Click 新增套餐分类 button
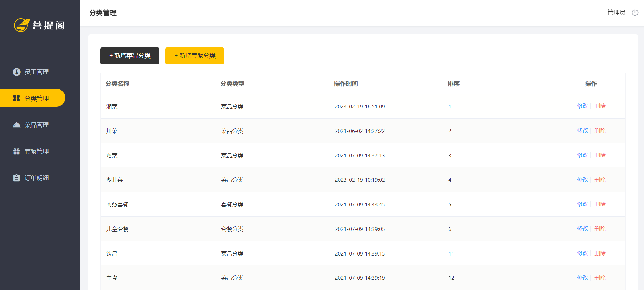This screenshot has width=644, height=290. 195,56
